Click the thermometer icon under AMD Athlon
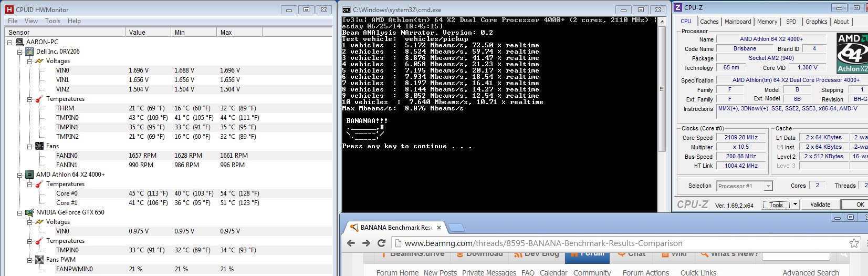 pyautogui.click(x=39, y=184)
